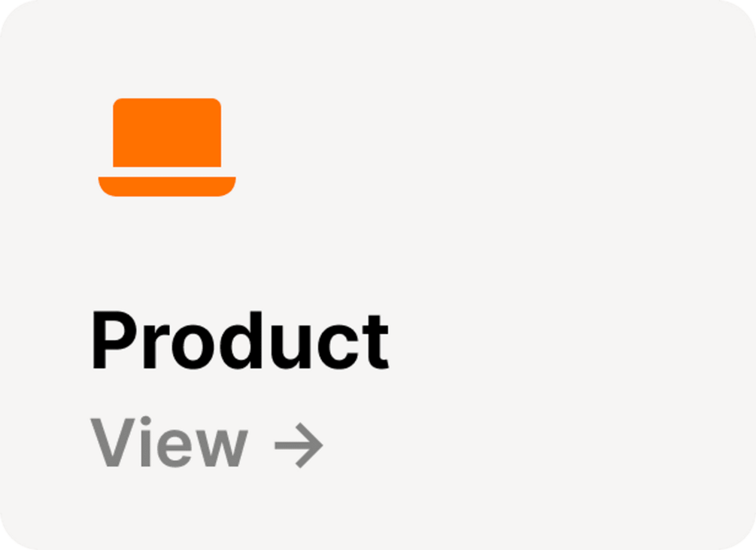Click the rounded orange top of the laptop icon

tap(167, 104)
